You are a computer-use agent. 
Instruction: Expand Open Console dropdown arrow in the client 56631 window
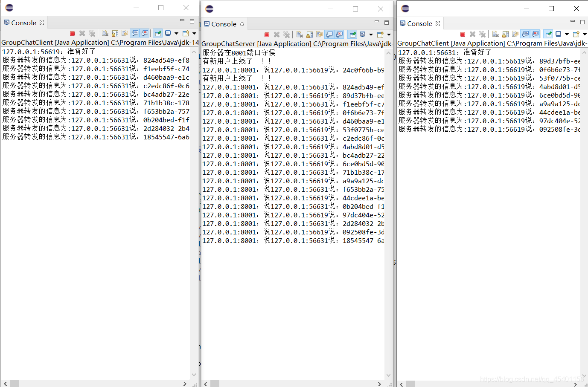(x=585, y=34)
